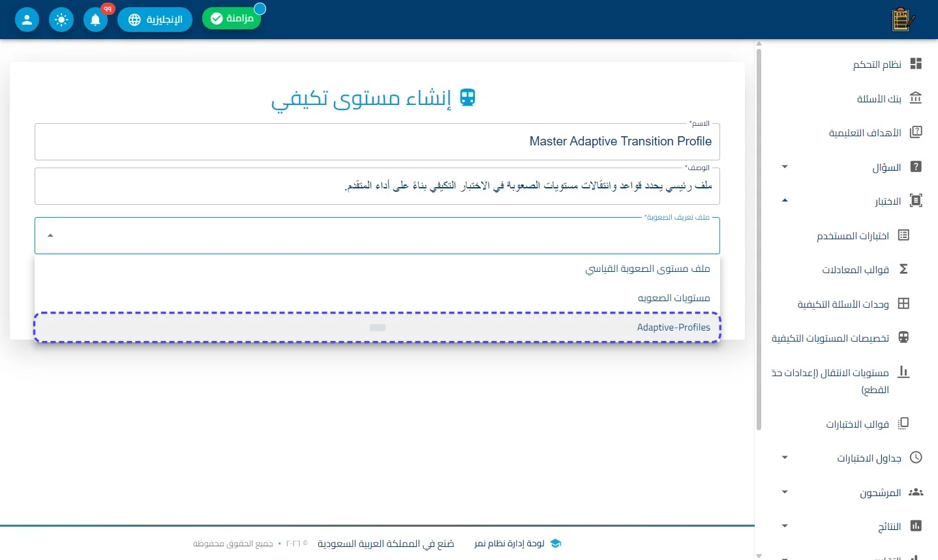
Task: Open the user profile avatar menu
Action: (27, 20)
